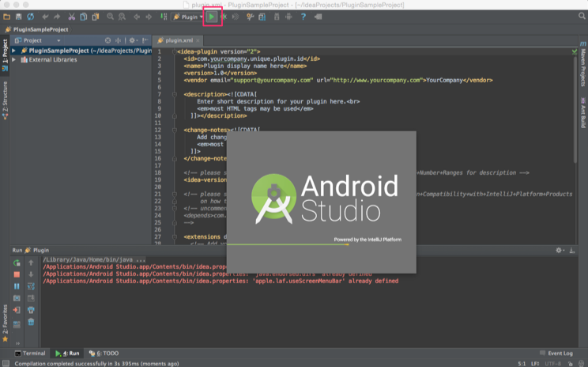
Task: Click the Dump Threads camera icon
Action: 17,298
